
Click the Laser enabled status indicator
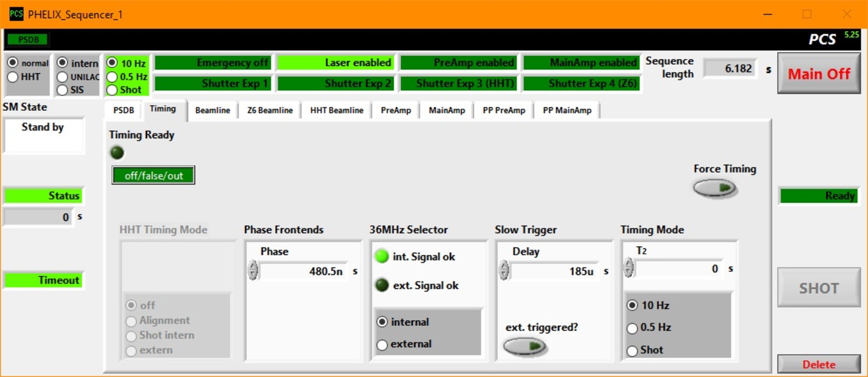[336, 63]
